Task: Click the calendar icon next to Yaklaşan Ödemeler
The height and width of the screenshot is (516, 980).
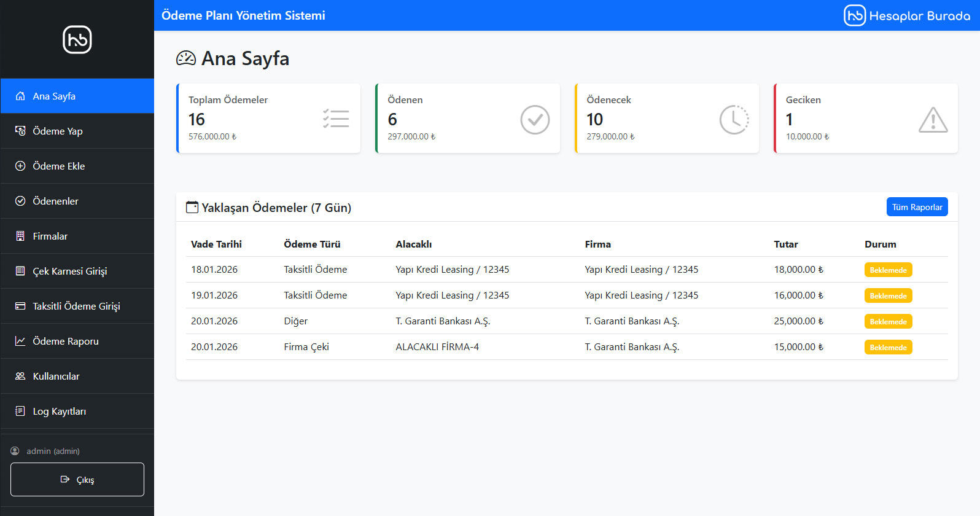Action: 192,208
